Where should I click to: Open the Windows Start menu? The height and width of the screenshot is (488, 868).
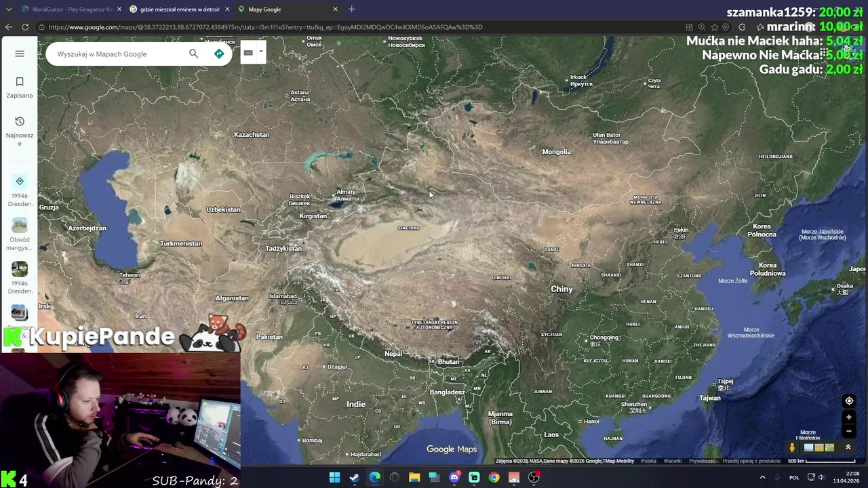[x=334, y=477]
